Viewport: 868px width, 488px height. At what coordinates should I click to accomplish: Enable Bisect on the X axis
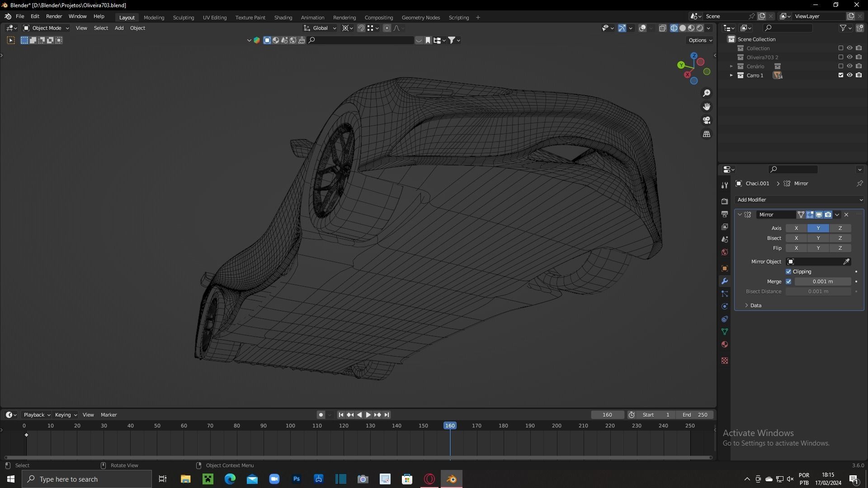[796, 238]
